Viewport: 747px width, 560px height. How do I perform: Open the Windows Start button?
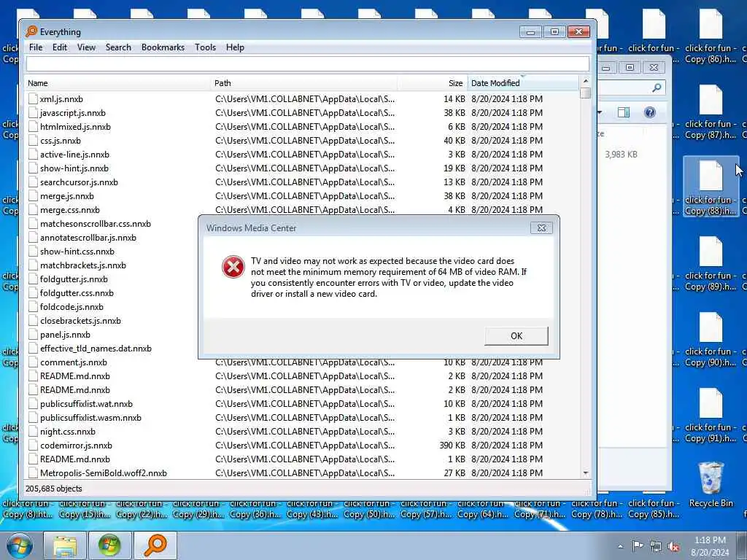19,545
